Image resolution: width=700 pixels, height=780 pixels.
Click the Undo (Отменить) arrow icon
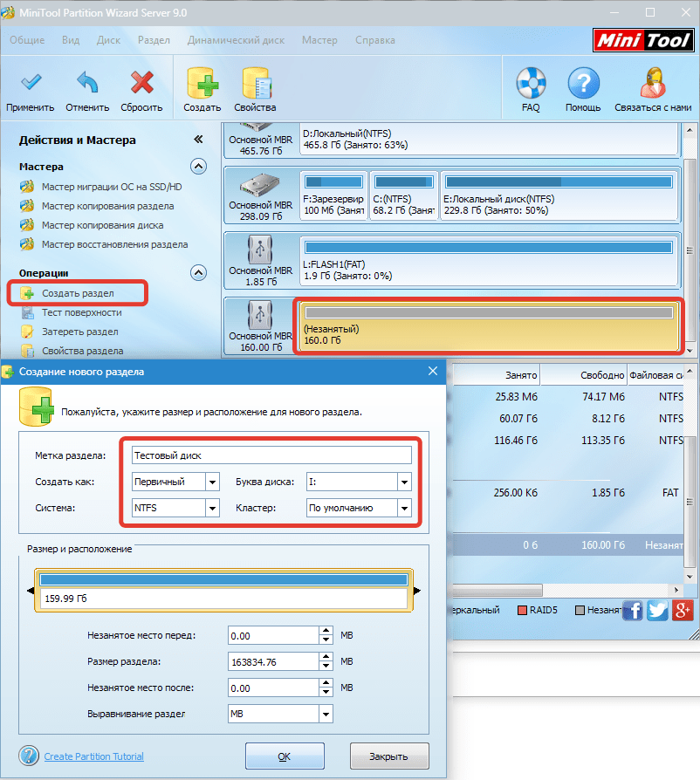point(87,84)
